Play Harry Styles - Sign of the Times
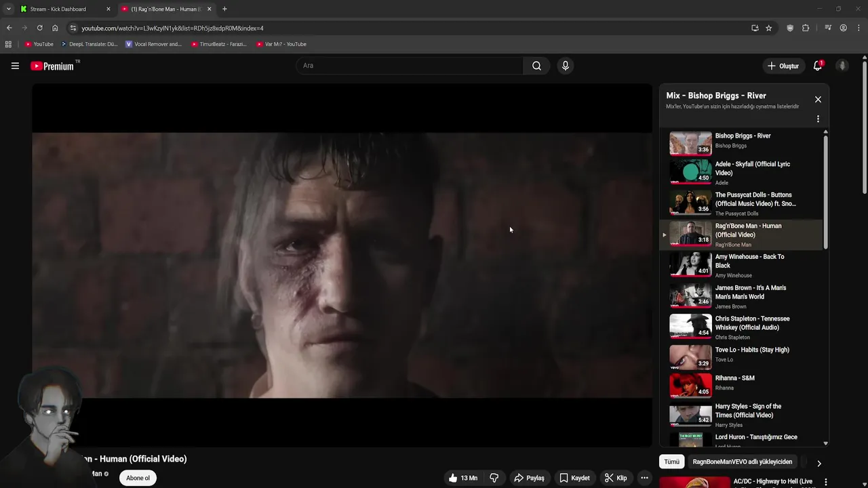Screen dimensions: 868x488 click(x=742, y=415)
